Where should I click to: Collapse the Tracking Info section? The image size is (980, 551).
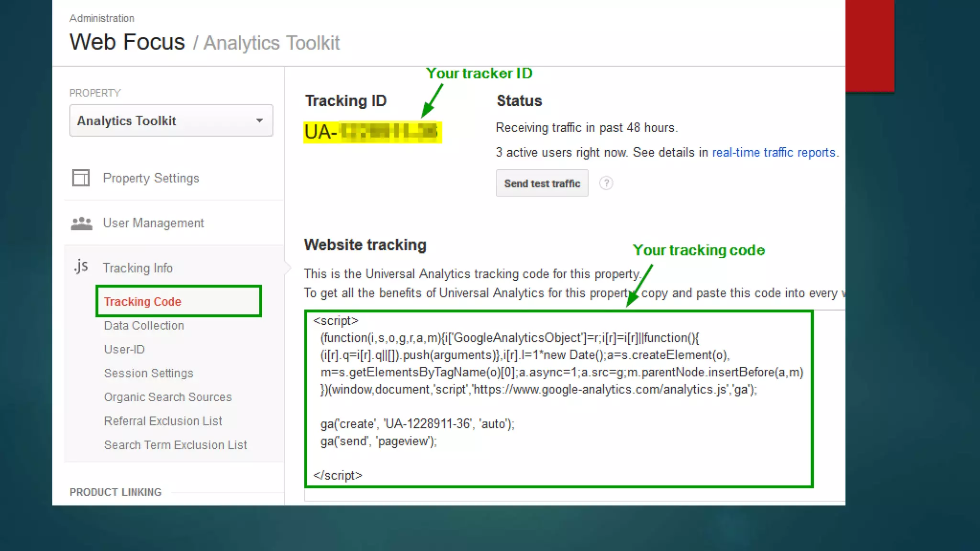[138, 268]
